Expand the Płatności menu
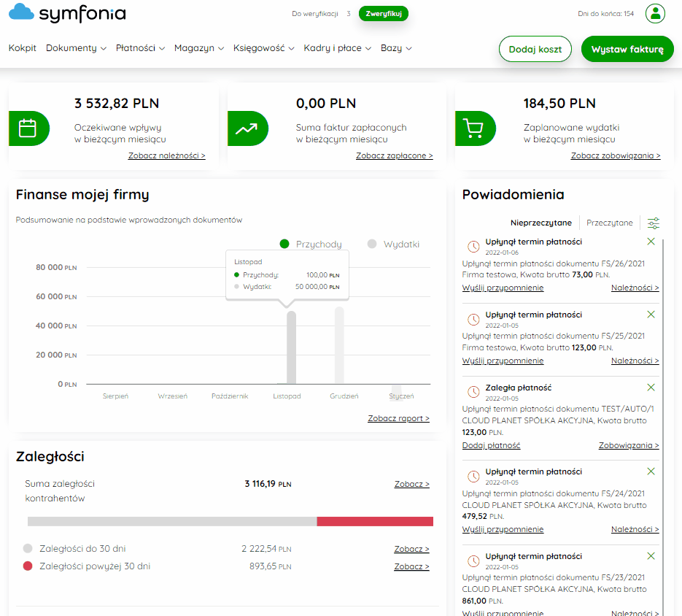Image resolution: width=682 pixels, height=616 pixels. coord(140,48)
